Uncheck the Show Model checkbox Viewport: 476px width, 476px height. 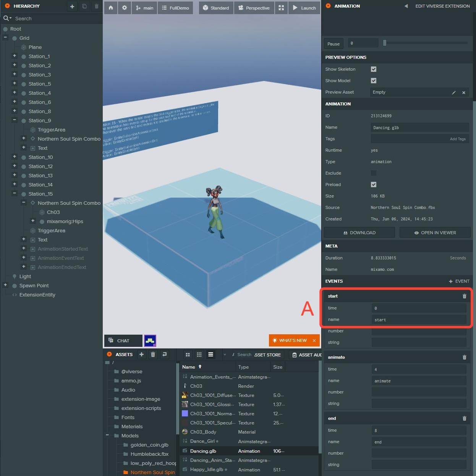click(x=374, y=81)
